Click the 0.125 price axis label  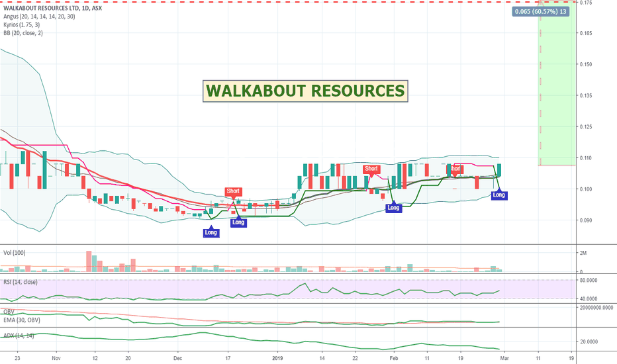pyautogui.click(x=586, y=126)
